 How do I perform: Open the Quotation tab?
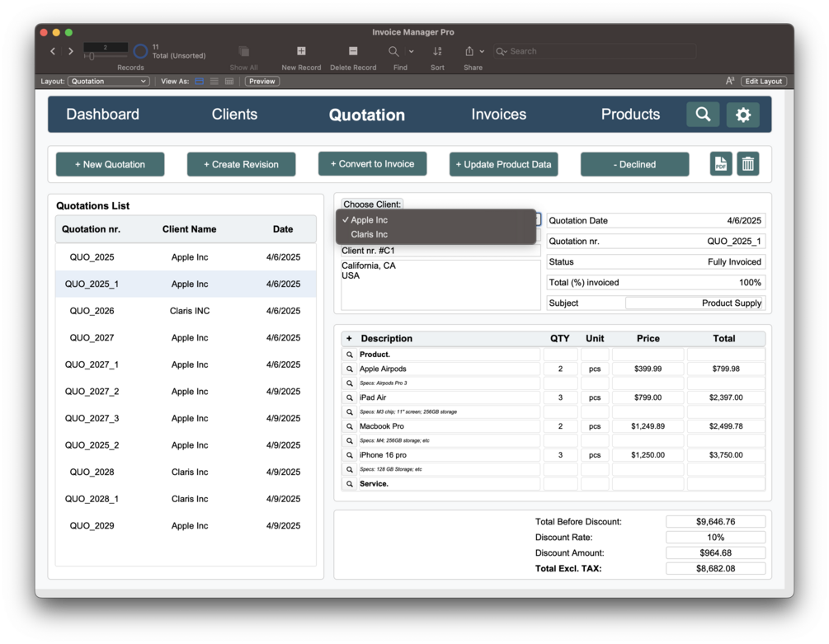367,115
